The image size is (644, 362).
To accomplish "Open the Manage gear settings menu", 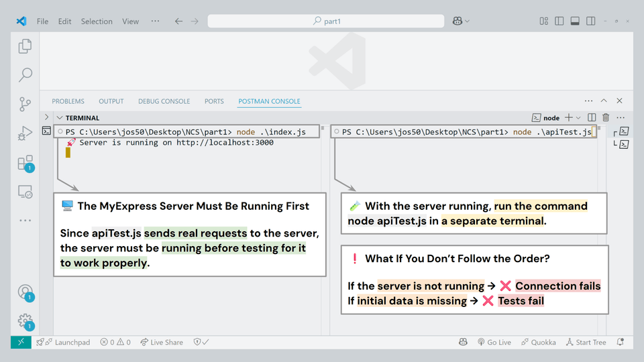I will (25, 321).
